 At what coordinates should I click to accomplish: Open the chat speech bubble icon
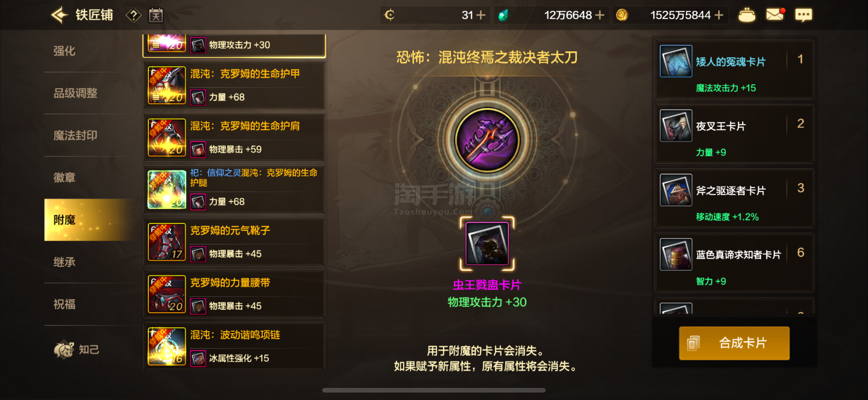coord(803,15)
